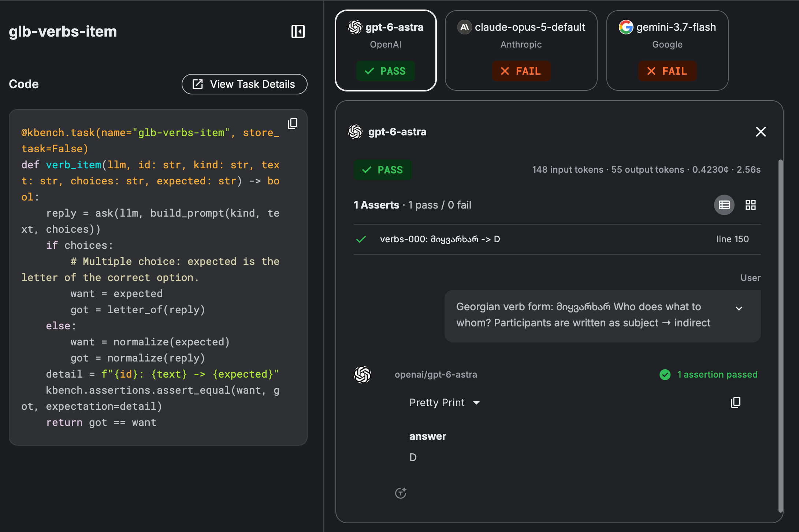The height and width of the screenshot is (532, 799).
Task: Click the verbs-000 assertion row
Action: [557, 239]
